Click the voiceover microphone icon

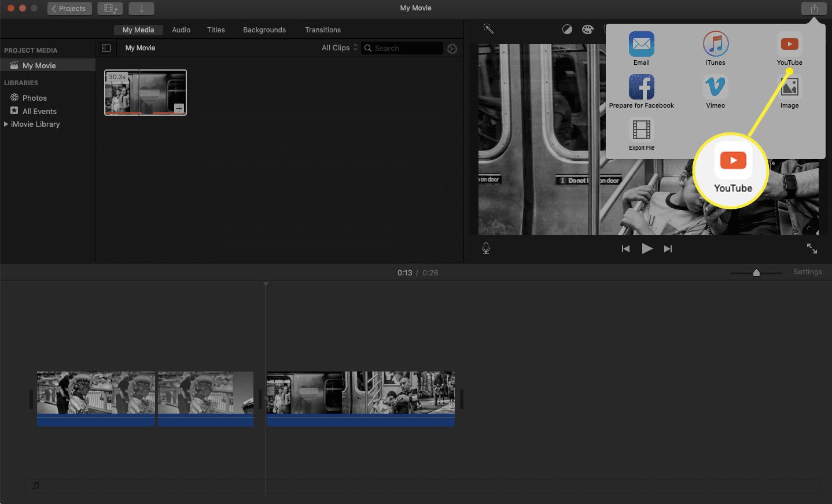[486, 248]
